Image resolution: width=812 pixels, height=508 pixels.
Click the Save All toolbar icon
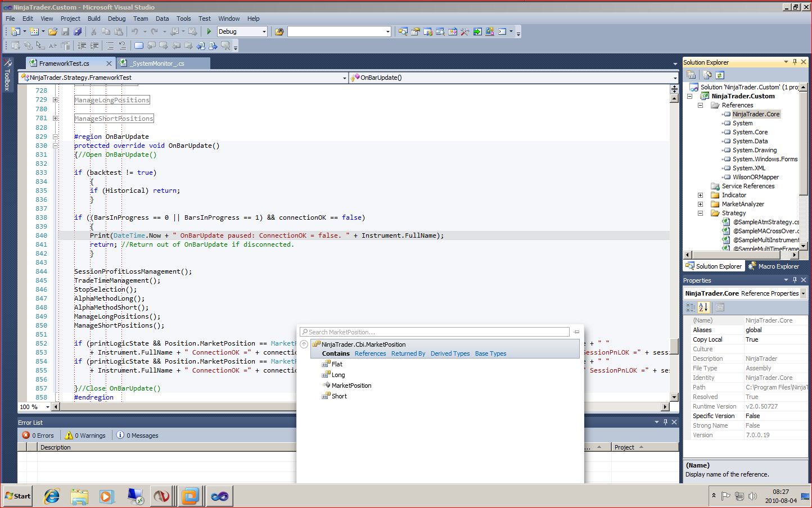click(x=78, y=31)
